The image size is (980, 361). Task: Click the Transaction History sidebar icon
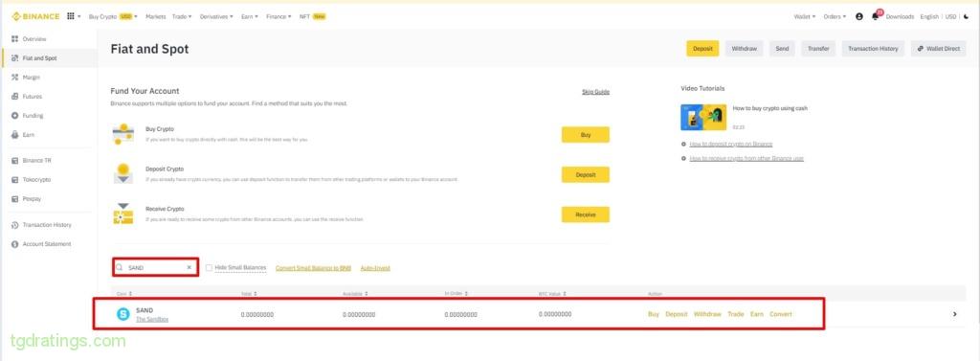pos(15,225)
